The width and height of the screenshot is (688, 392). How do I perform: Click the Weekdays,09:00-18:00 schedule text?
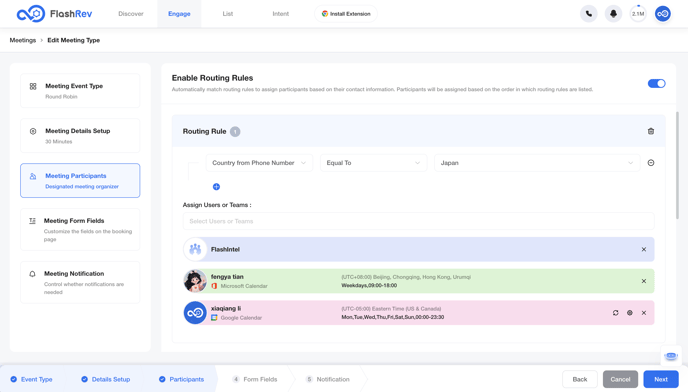coord(369,285)
